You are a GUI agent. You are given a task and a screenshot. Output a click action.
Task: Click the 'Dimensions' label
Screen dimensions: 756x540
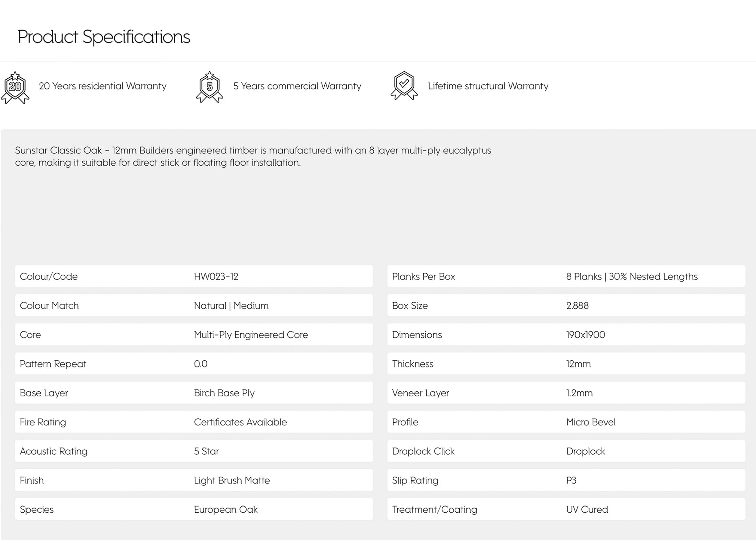point(417,335)
